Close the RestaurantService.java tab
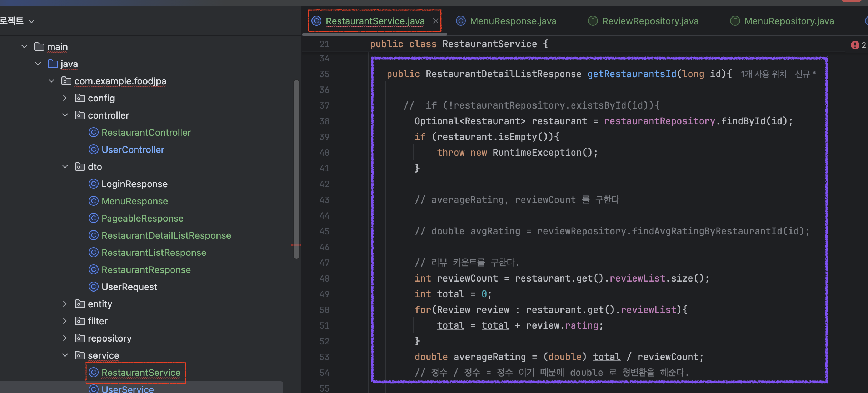The image size is (868, 393). pos(435,21)
